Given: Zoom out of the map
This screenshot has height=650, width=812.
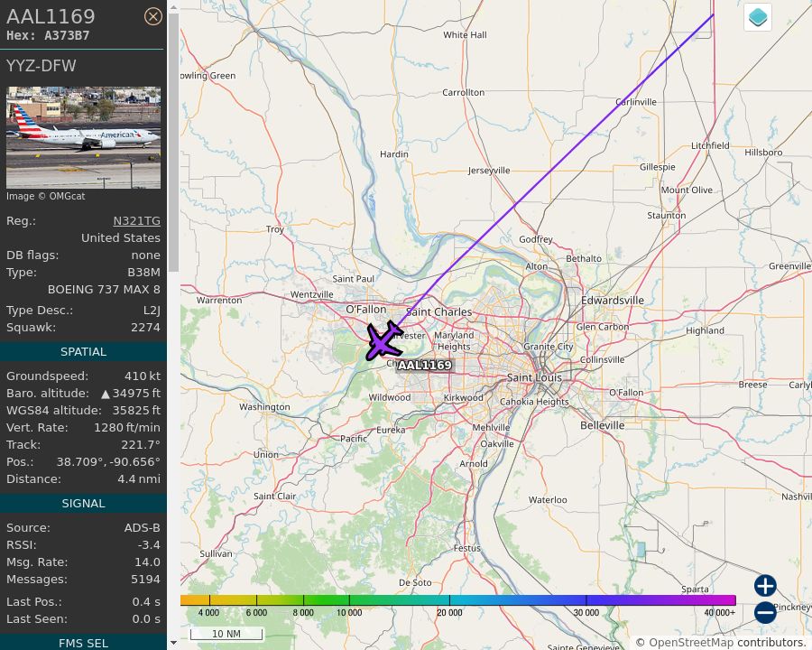Looking at the screenshot, I should pos(765,612).
